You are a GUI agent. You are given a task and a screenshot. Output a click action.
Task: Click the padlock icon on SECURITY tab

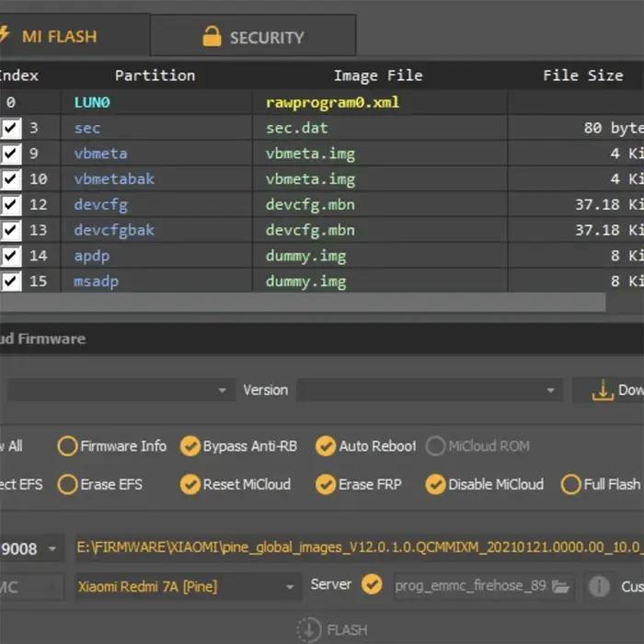click(212, 36)
